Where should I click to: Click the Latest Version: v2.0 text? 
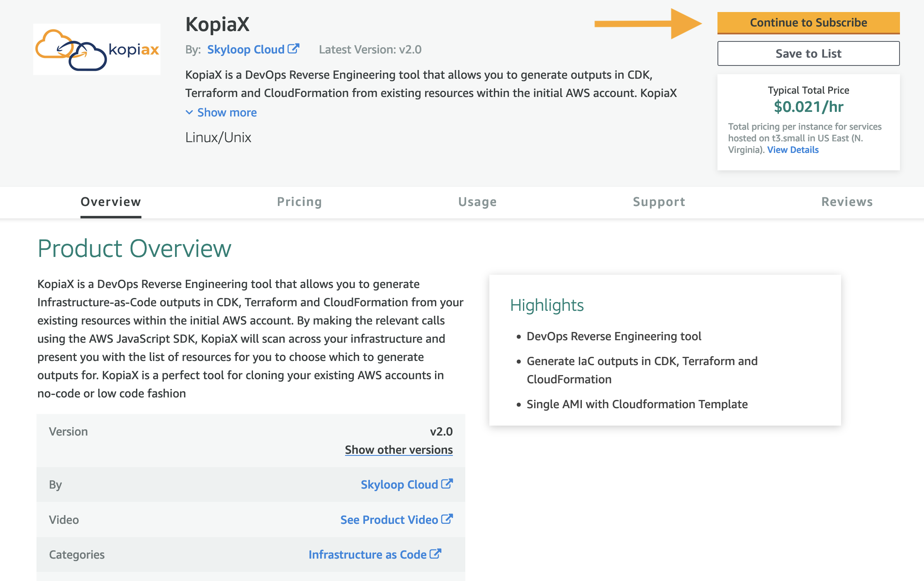point(370,49)
